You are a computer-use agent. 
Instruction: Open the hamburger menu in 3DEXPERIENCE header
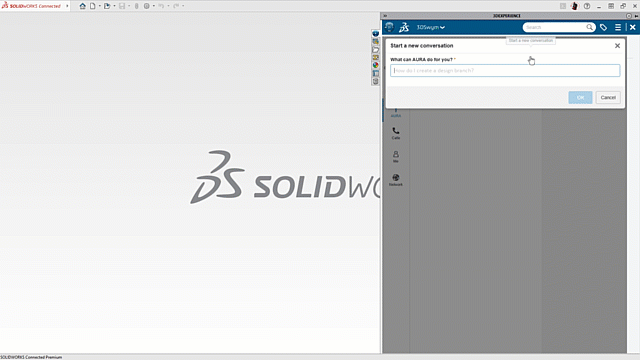[618, 27]
